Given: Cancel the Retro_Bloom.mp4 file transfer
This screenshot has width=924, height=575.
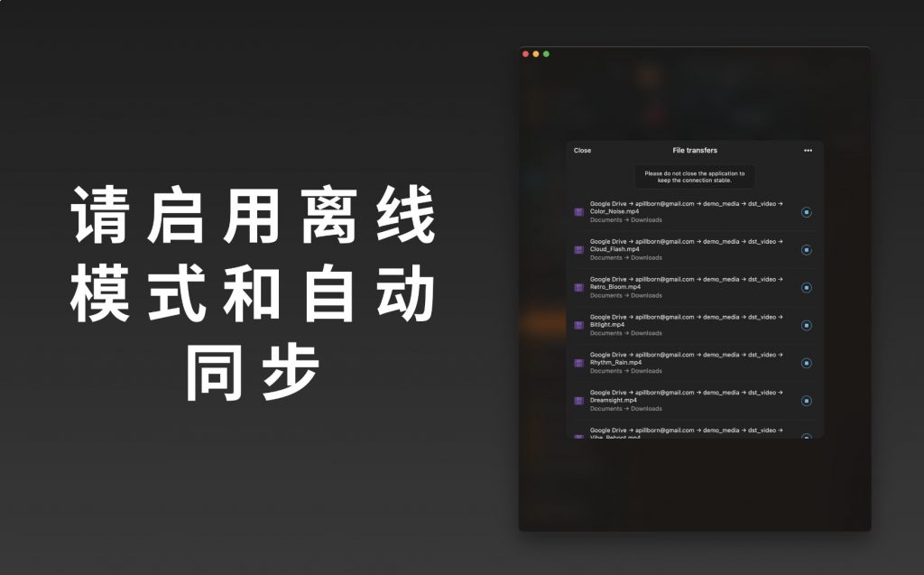Looking at the screenshot, I should pyautogui.click(x=807, y=288).
